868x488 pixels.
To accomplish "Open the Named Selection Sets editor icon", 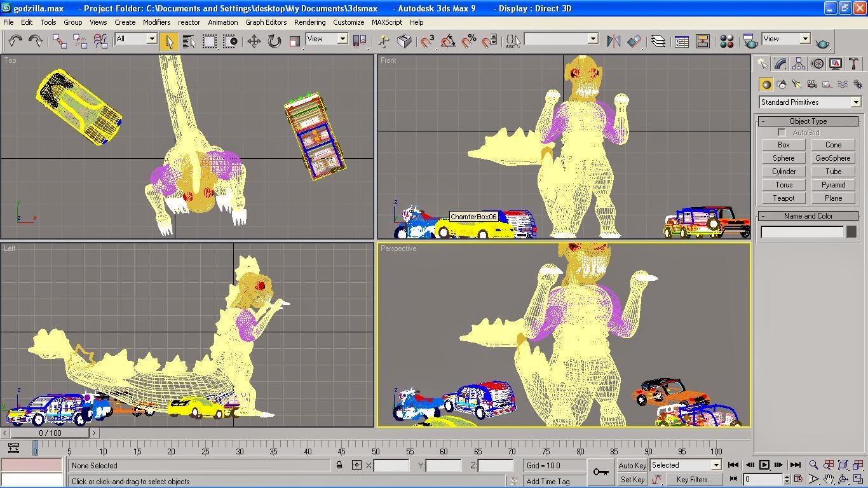I will (512, 41).
